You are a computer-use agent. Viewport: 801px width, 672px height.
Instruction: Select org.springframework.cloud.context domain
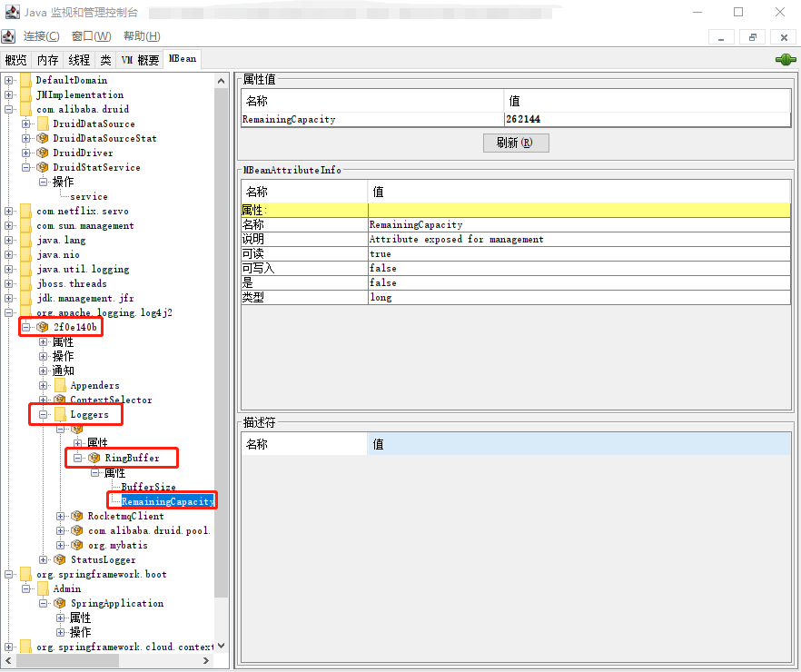[124, 647]
